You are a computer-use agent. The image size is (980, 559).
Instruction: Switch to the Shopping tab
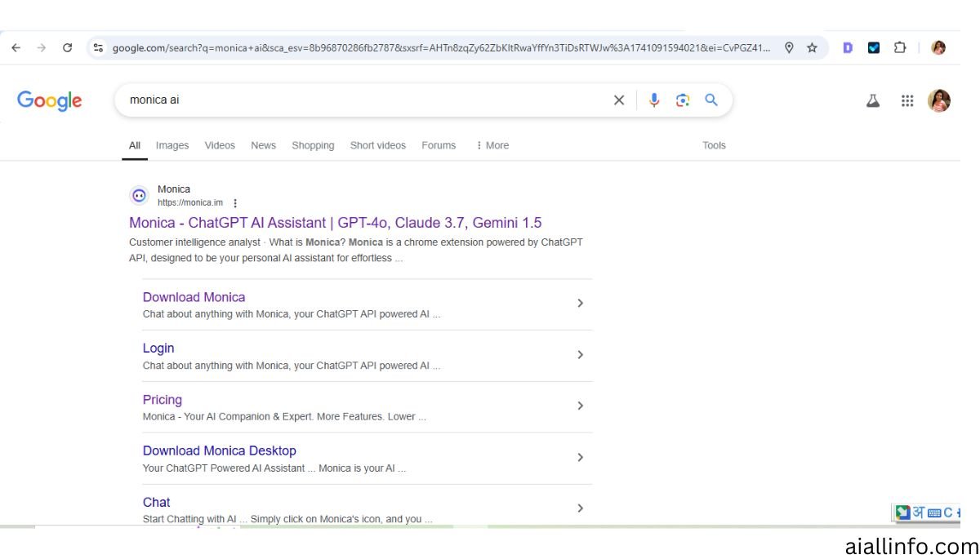[313, 145]
